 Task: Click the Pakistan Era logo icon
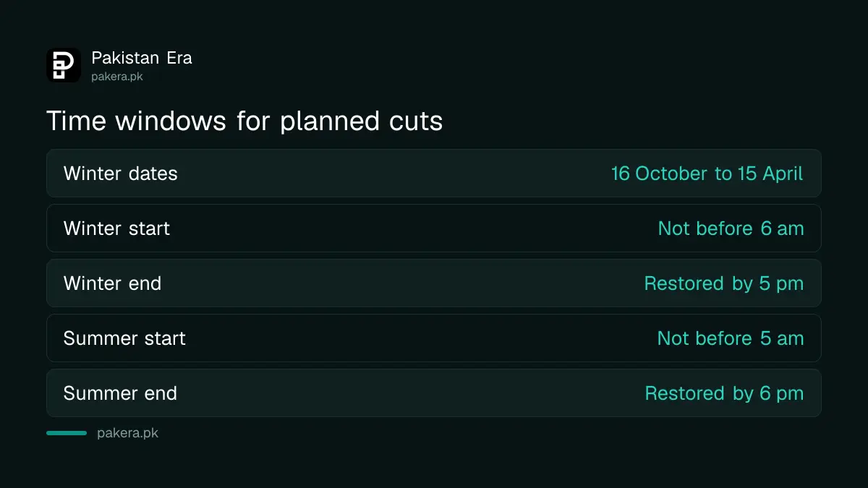[x=64, y=65]
